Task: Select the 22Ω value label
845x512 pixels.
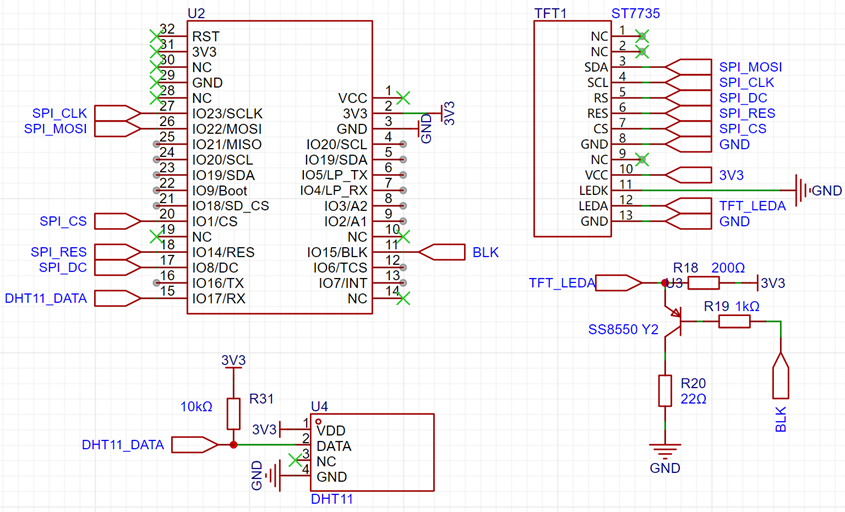Action: [693, 399]
